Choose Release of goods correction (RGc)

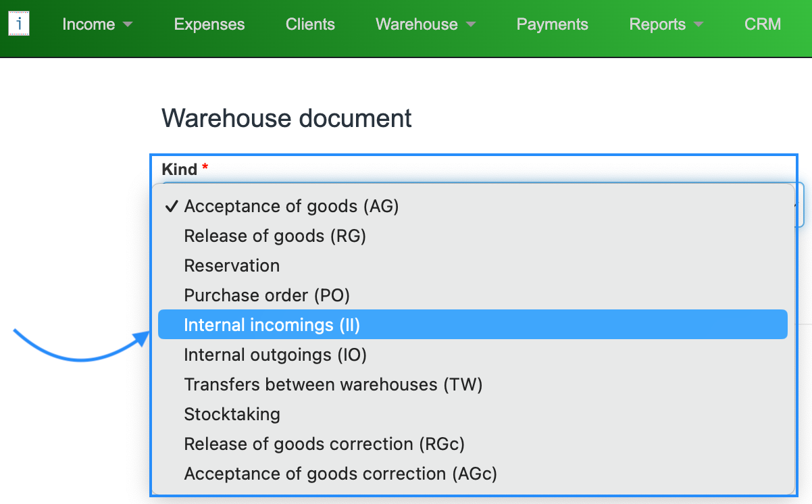(324, 444)
